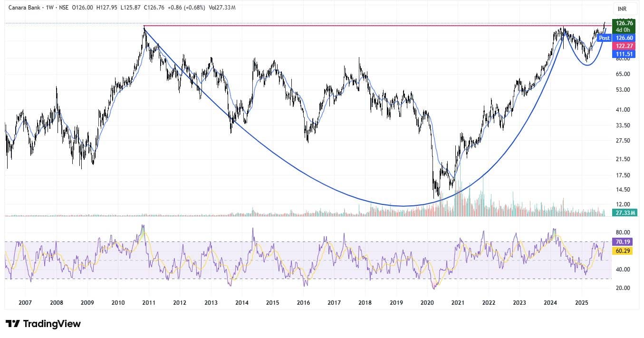Click the 2025 label on time axis

(x=582, y=303)
